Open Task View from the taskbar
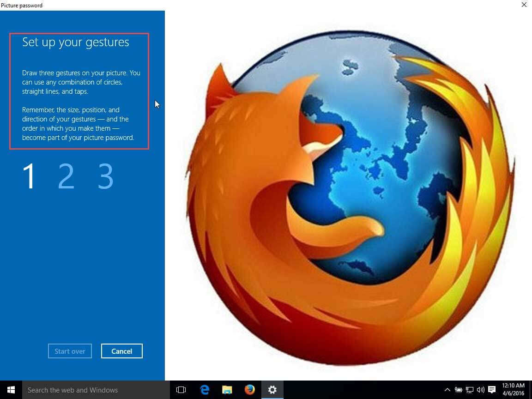The height and width of the screenshot is (399, 532). 181,390
